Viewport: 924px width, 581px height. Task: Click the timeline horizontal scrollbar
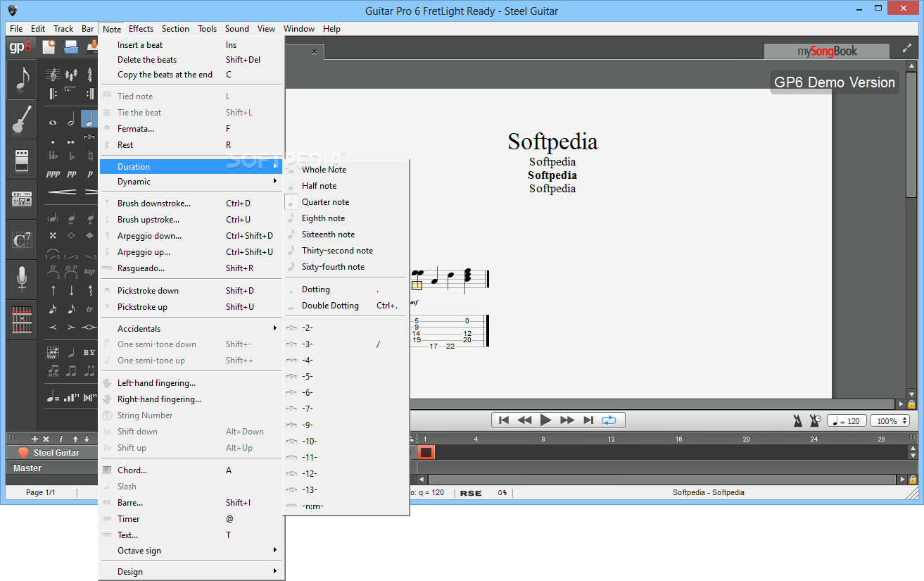662,480
